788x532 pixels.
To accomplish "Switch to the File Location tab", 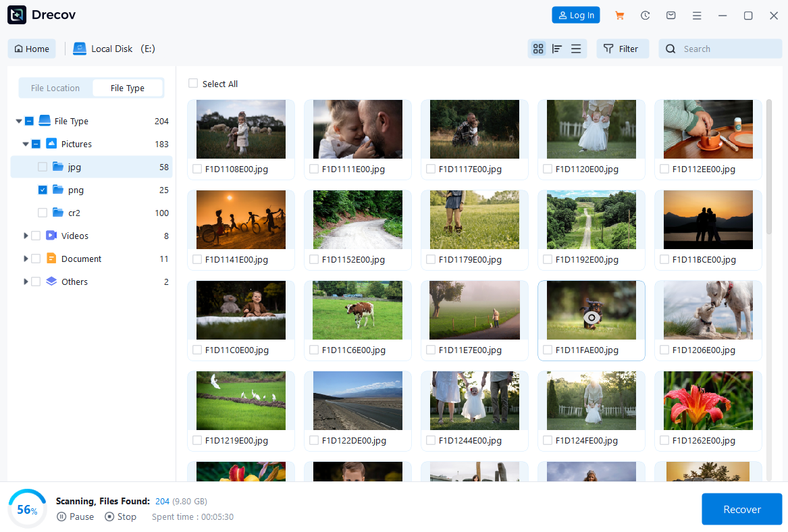I will pos(55,88).
